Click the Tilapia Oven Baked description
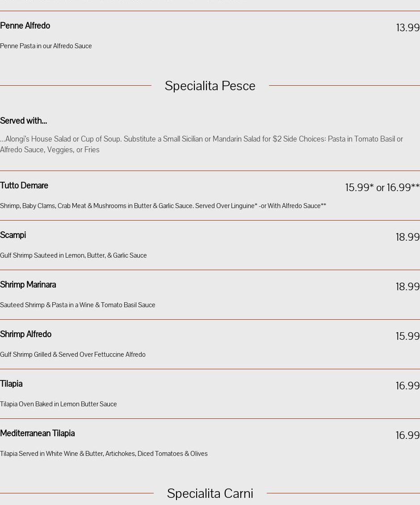 coord(58,404)
